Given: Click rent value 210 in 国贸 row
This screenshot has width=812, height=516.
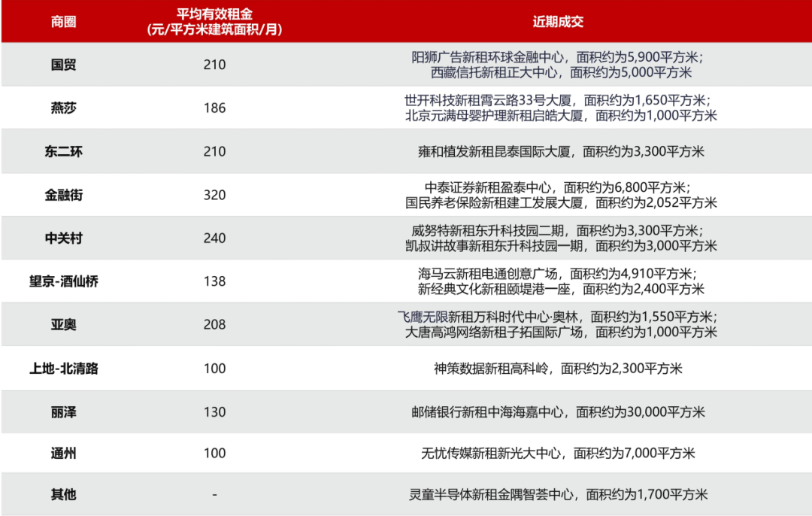Looking at the screenshot, I should click(x=214, y=65).
